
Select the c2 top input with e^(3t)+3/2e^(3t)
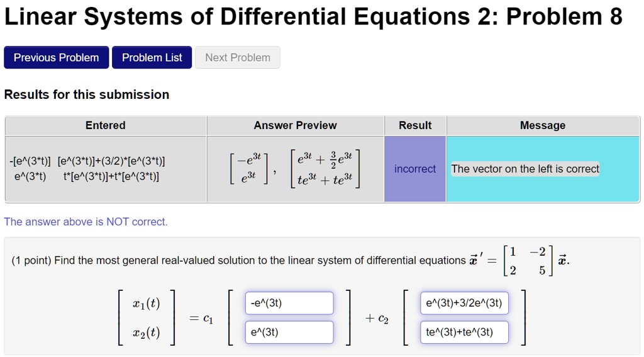click(465, 303)
